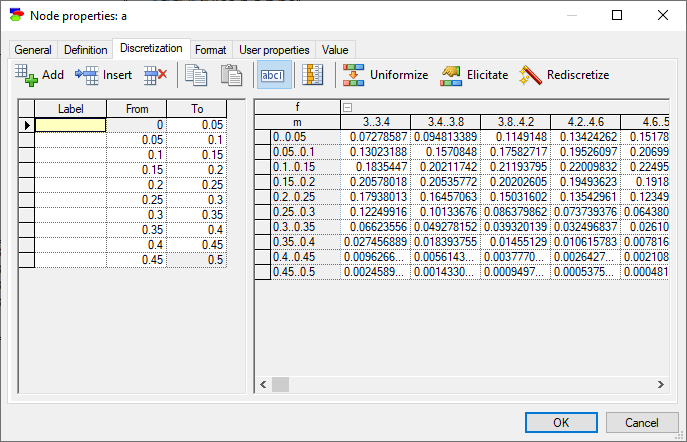Click the 3.4..3.8 column header
The image size is (687, 442).
click(x=446, y=122)
